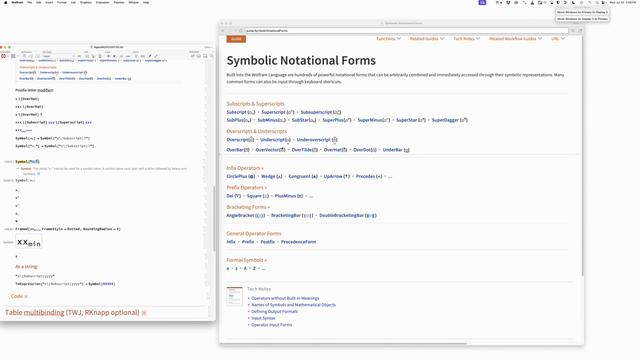Click the 'Table multibinding' section heading
This screenshot has height=360, width=640.
pyautogui.click(x=72, y=313)
